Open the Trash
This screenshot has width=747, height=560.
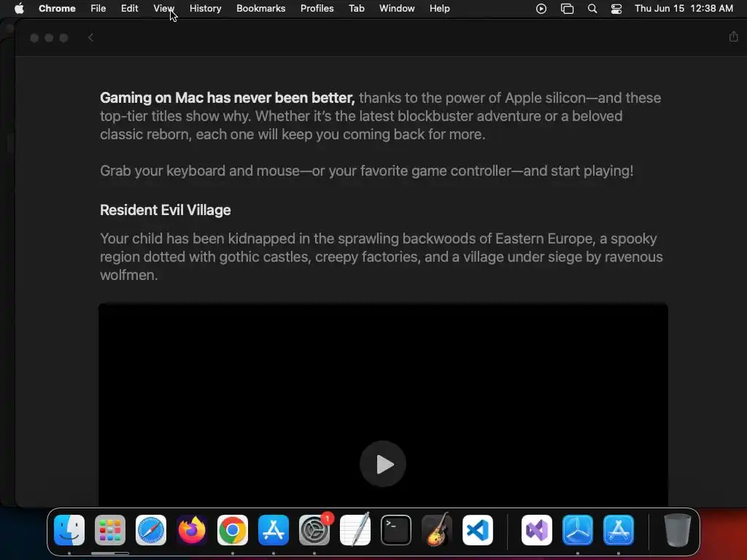click(x=678, y=530)
